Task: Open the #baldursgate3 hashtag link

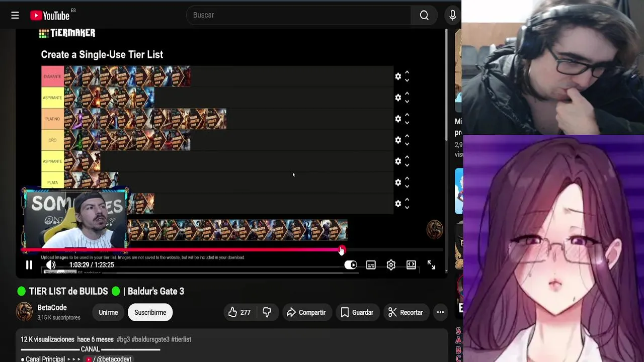Action: (x=150, y=339)
